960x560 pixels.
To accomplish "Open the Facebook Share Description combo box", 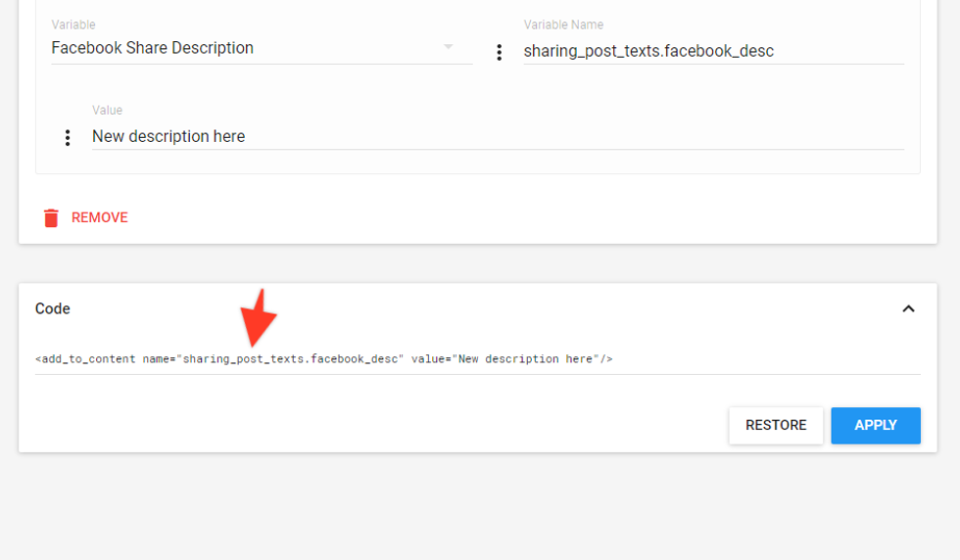I will click(x=245, y=48).
